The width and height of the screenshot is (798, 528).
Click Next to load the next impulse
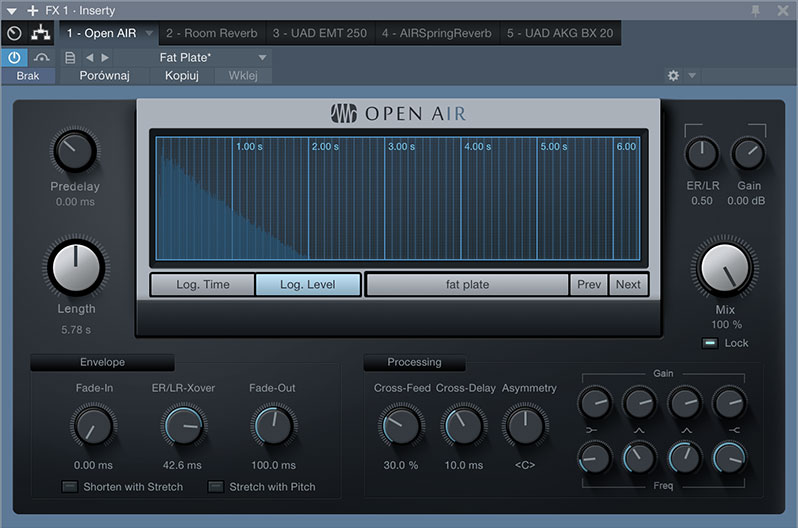click(x=628, y=285)
